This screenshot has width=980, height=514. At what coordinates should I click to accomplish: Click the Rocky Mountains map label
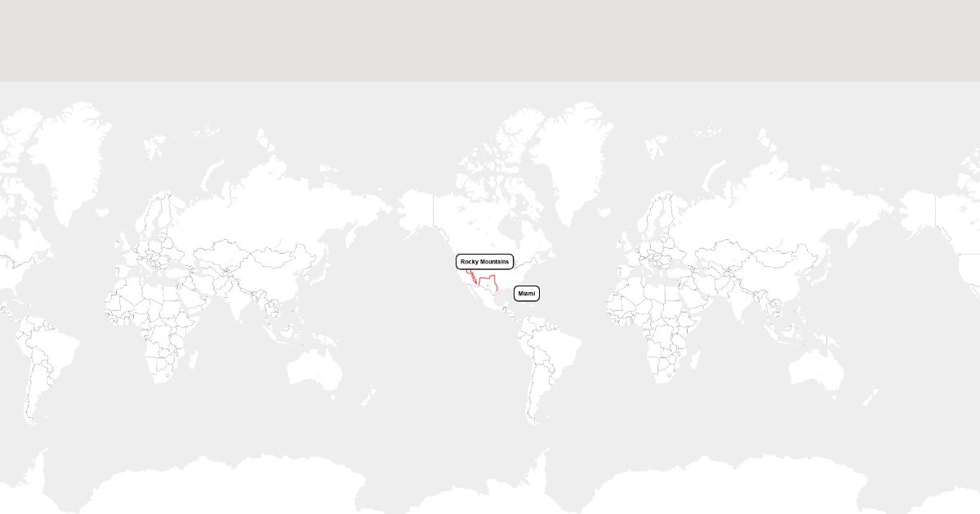(485, 262)
